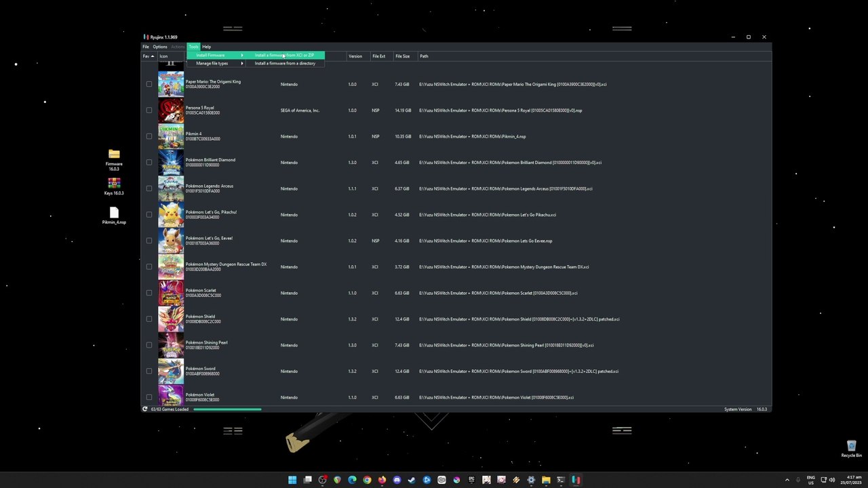Switch to Ryujinx via its taskbar icon

click(x=576, y=480)
